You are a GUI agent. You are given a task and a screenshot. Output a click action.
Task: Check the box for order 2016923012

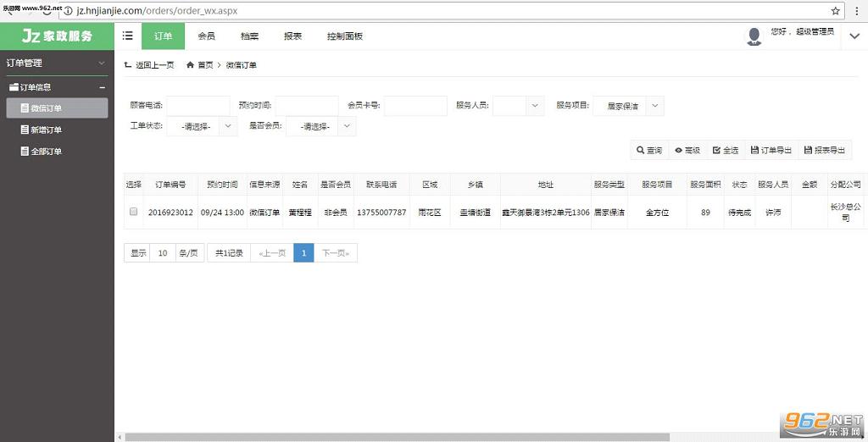coord(133,212)
